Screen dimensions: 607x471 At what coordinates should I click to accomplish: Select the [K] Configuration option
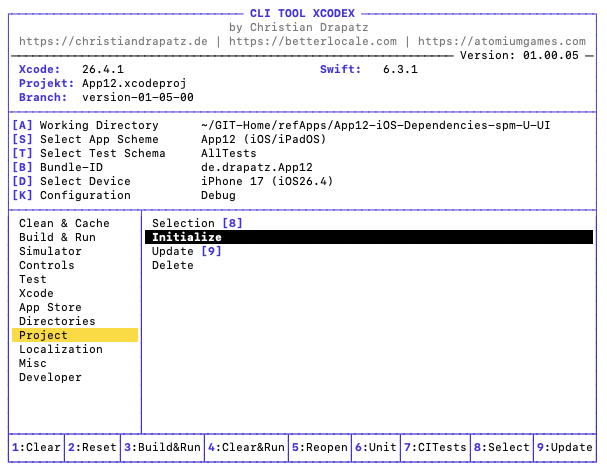(72, 195)
